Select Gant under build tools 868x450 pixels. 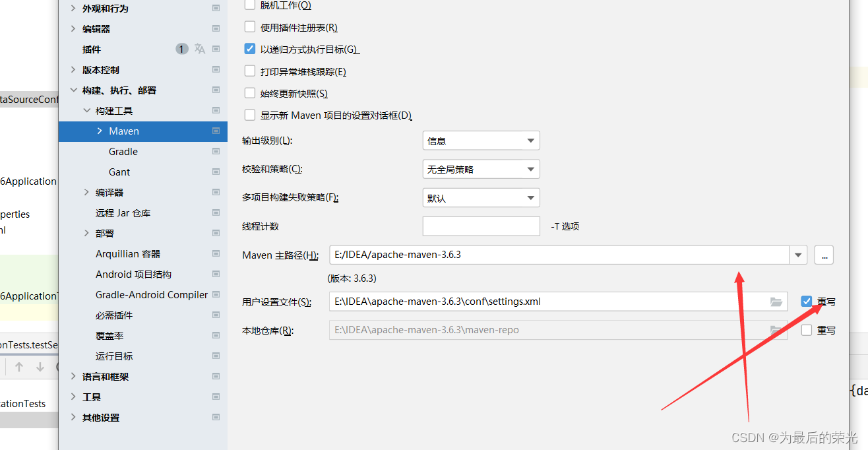[119, 172]
